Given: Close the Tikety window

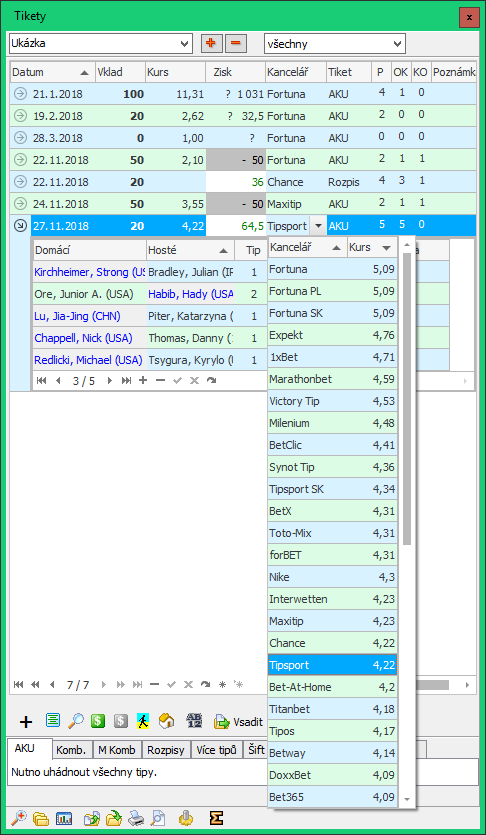Looking at the screenshot, I should pyautogui.click(x=469, y=17).
